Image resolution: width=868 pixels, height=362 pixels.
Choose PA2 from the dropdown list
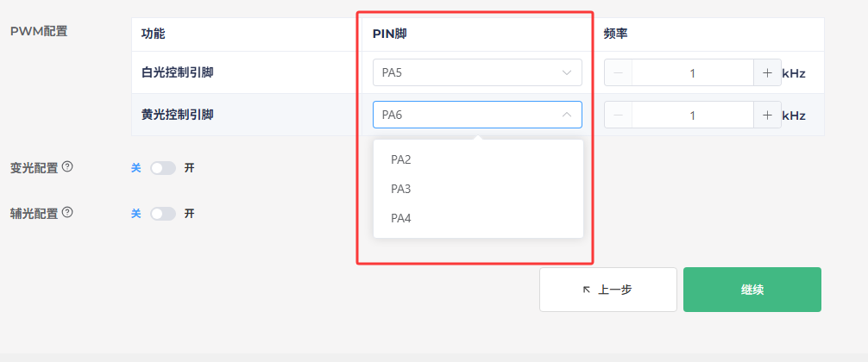(478, 159)
